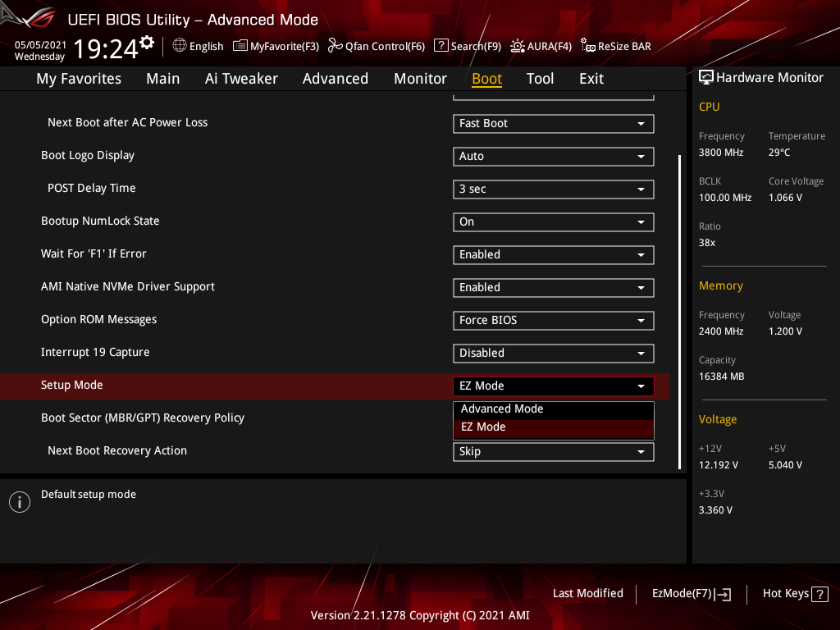The width and height of the screenshot is (840, 630).
Task: Select the Boot Logo Display label
Action: [88, 155]
